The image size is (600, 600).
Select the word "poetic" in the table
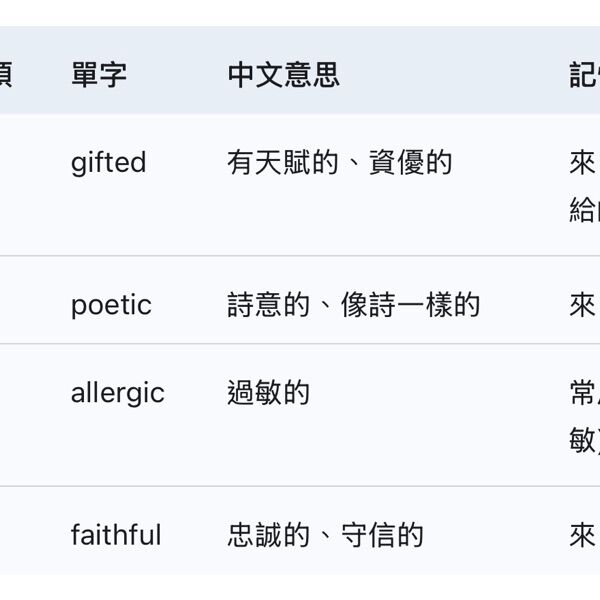pos(111,305)
